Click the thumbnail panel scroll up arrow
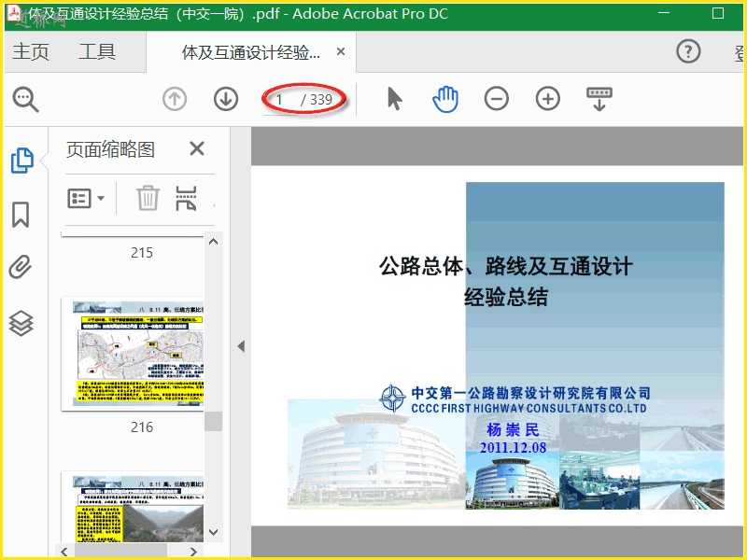 point(214,242)
